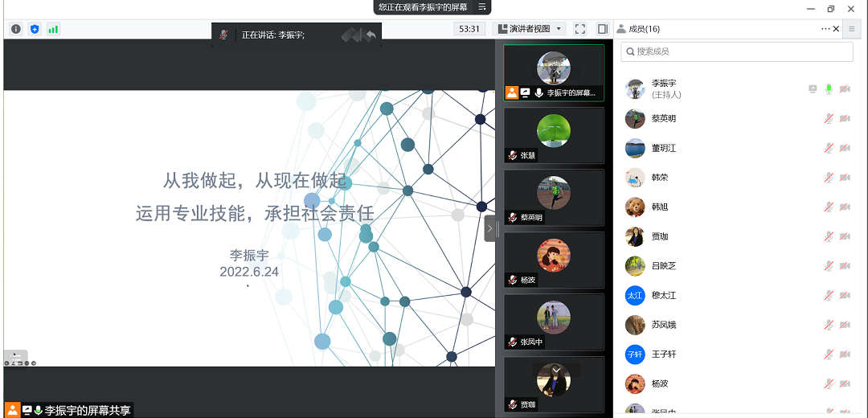
Task: Close the members panel with the X
Action: [836, 29]
